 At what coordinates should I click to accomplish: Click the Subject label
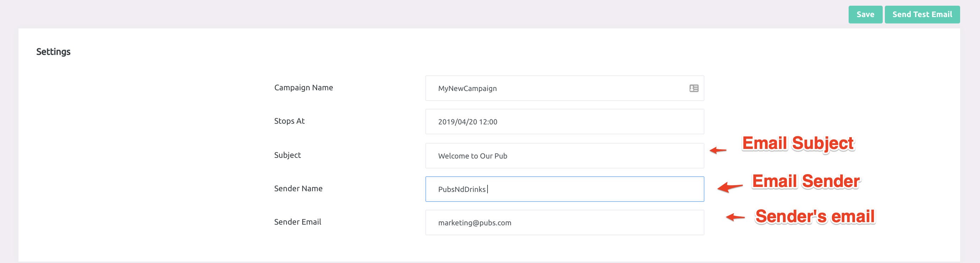287,155
